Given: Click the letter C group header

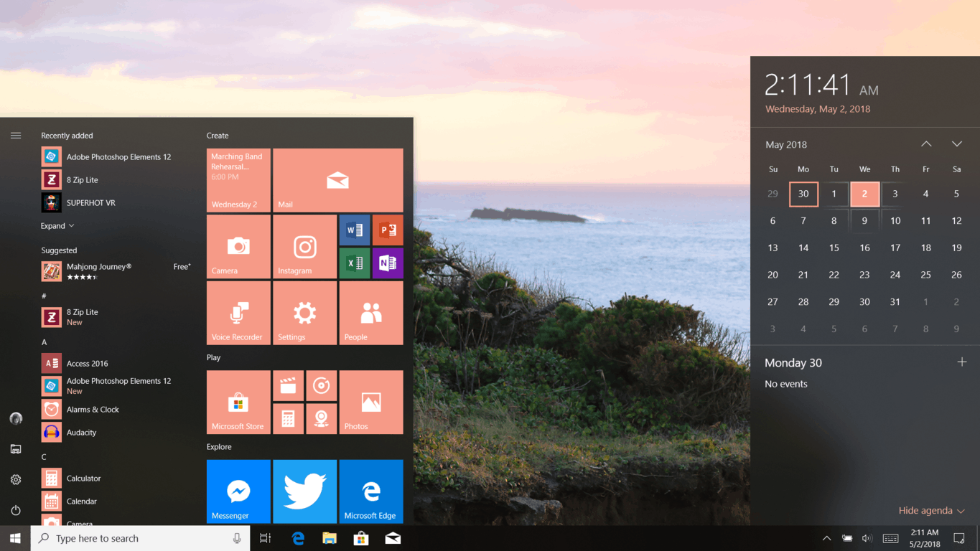Looking at the screenshot, I should click(44, 457).
